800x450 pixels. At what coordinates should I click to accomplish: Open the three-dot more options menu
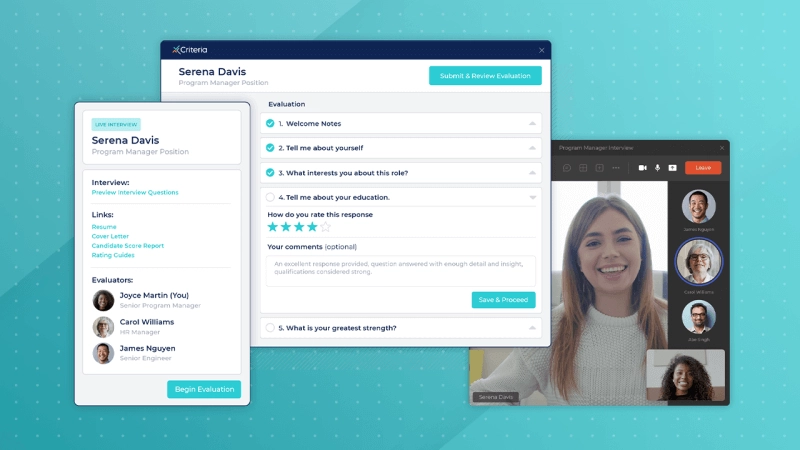point(616,168)
